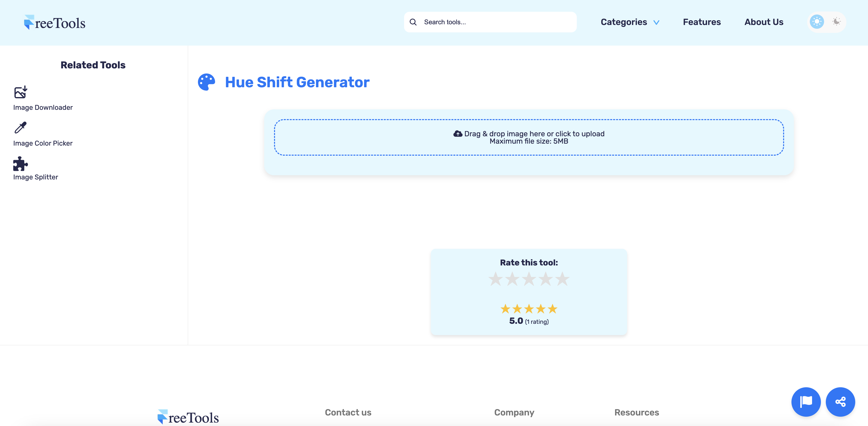868x426 pixels.
Task: Enable light mode with the sun toggle
Action: pos(816,22)
